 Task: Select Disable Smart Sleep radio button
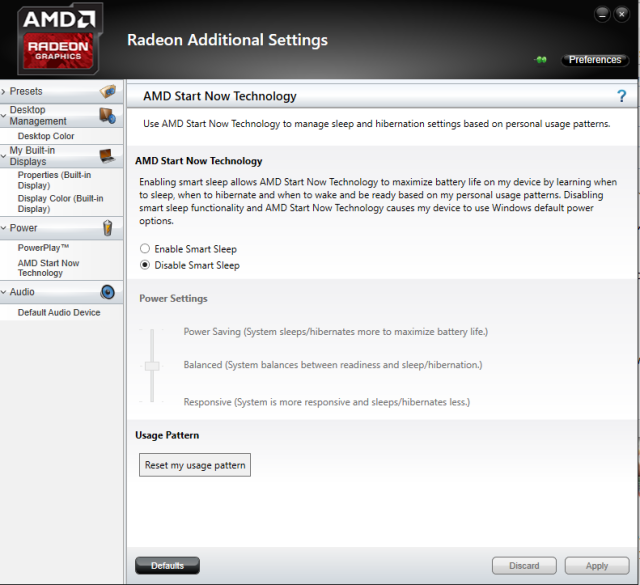pos(145,265)
